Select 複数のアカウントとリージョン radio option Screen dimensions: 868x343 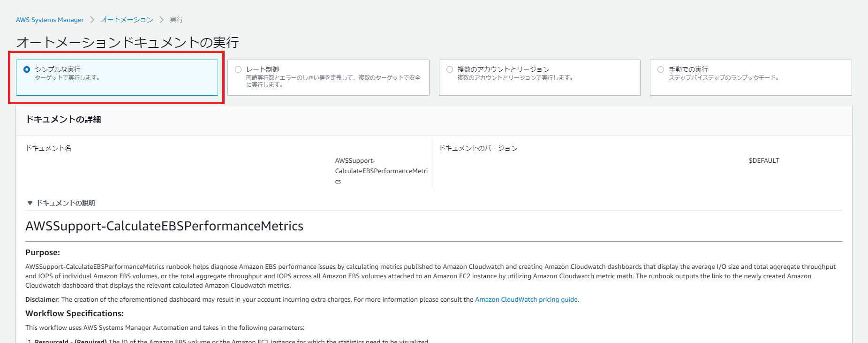[x=450, y=69]
